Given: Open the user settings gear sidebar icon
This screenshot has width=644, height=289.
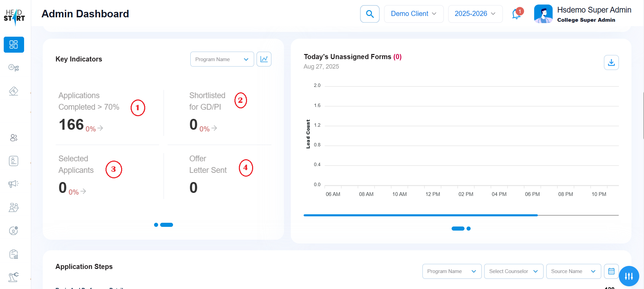Looking at the screenshot, I should click(x=14, y=231).
